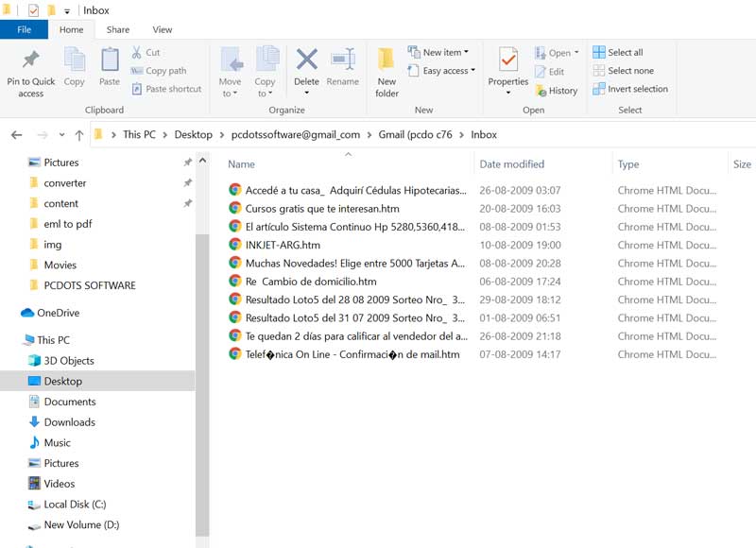
Task: Click the Invert selection icon
Action: (x=599, y=89)
